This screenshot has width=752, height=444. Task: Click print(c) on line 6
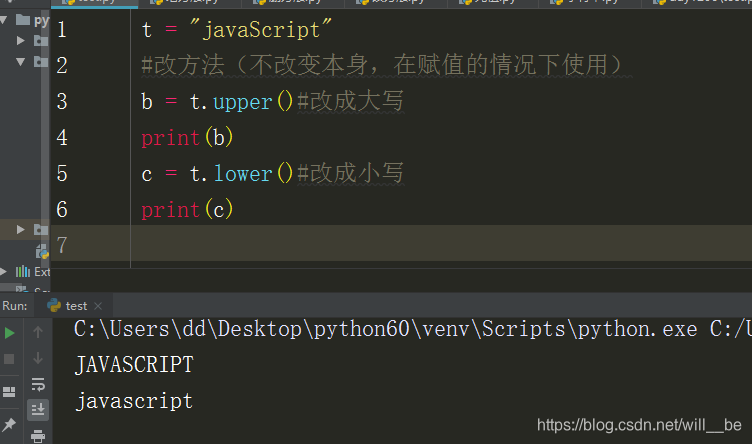pyautogui.click(x=187, y=210)
